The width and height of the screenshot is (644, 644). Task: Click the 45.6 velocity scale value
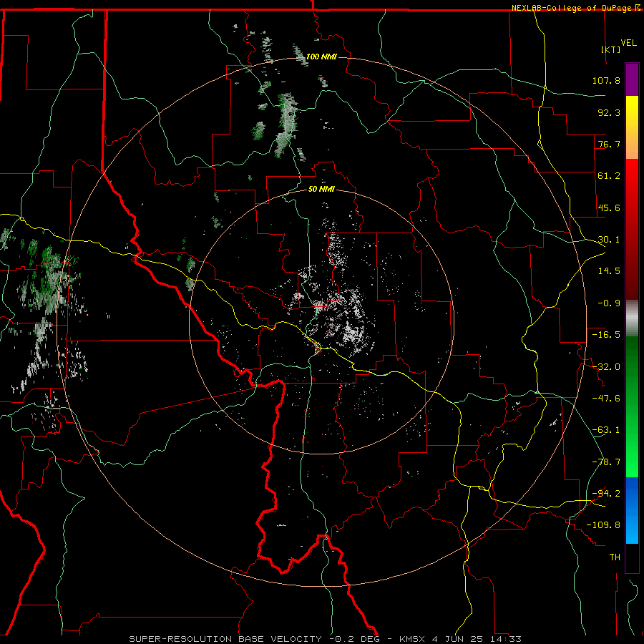click(609, 208)
